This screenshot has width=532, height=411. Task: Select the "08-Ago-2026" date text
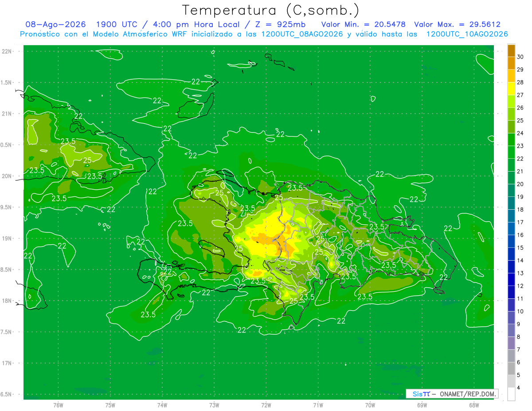[55, 24]
